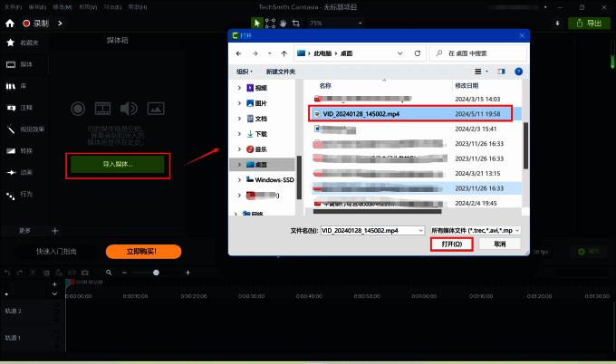
Task: Open the 文件名 filename combo dropdown
Action: (420, 231)
